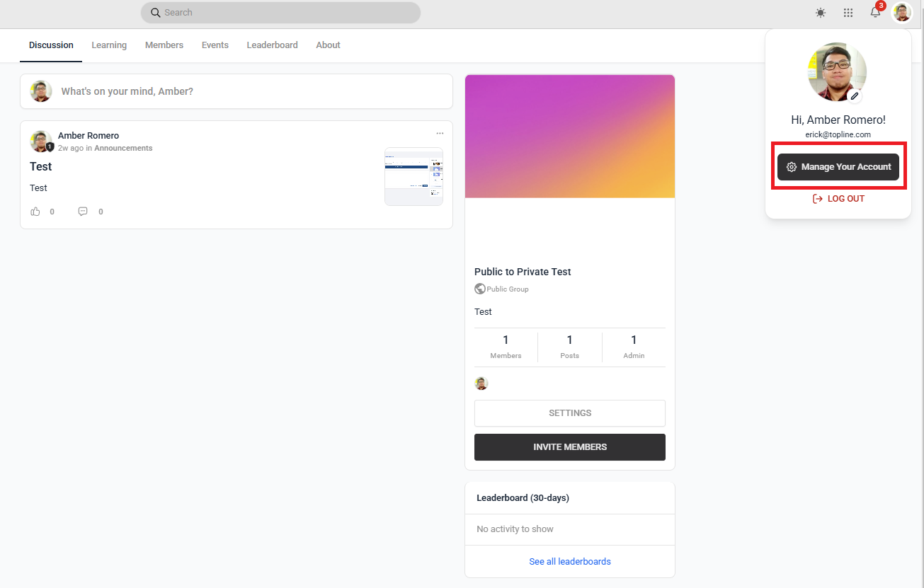Click the member avatar in group card
Viewport: 924px width, 588px height.
click(481, 384)
